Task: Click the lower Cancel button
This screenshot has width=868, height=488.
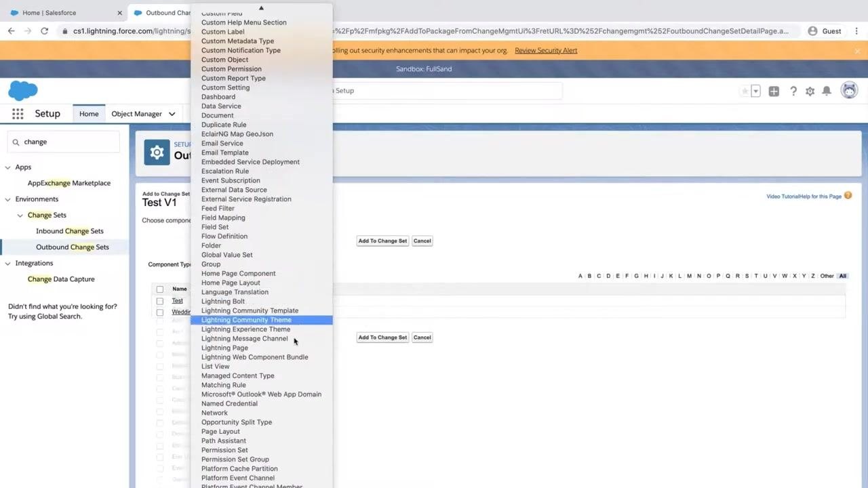Action: (422, 338)
